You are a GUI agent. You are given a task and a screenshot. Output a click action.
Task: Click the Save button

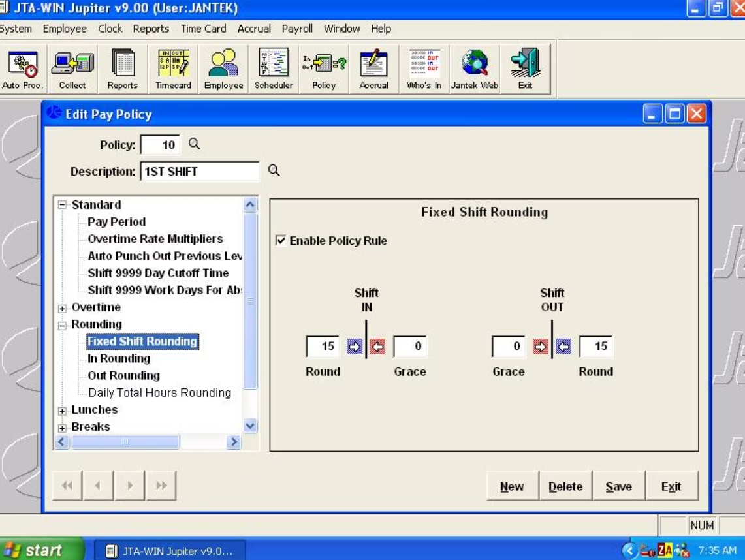618,486
